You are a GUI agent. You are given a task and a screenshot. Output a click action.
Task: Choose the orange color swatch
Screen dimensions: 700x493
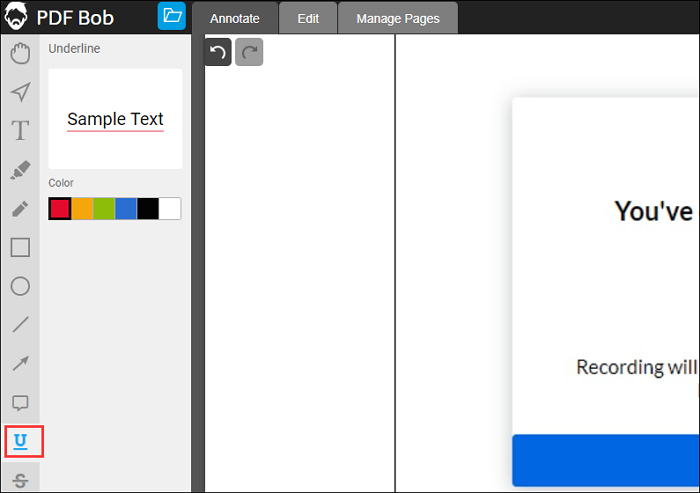coord(82,208)
